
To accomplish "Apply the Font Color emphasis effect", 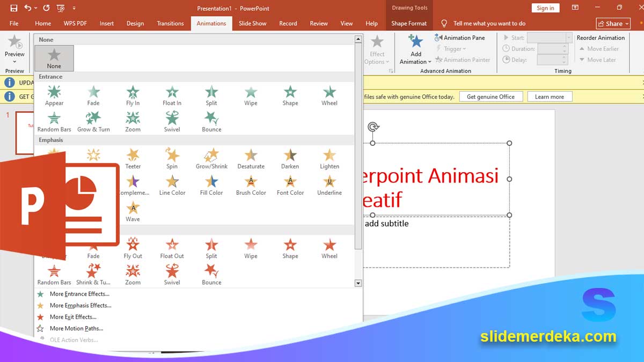I will tap(290, 185).
